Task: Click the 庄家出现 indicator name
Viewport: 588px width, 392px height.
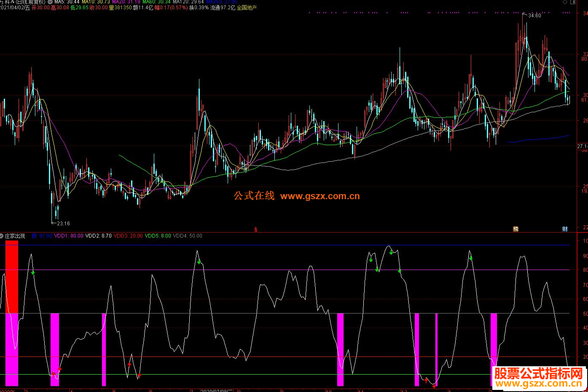Action: [x=15, y=236]
